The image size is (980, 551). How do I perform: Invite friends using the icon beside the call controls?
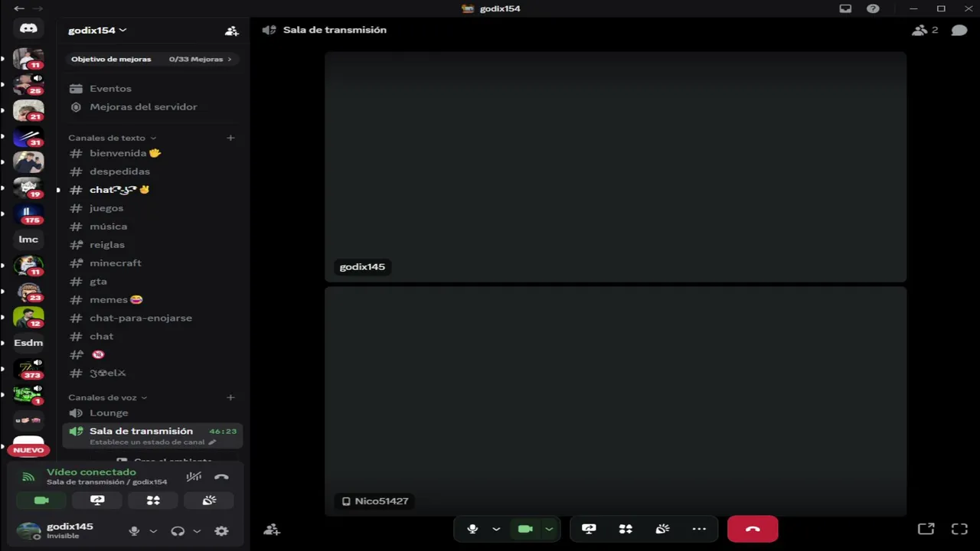click(x=271, y=530)
